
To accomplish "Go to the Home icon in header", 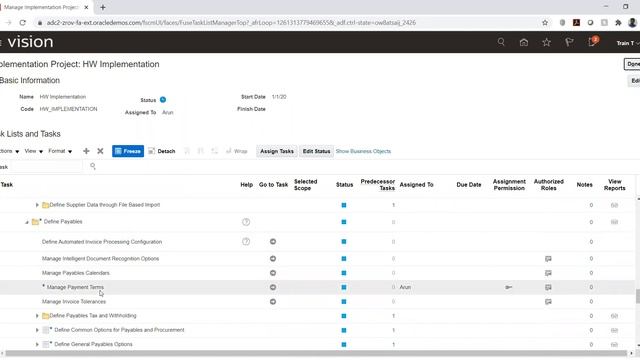I will tap(524, 42).
